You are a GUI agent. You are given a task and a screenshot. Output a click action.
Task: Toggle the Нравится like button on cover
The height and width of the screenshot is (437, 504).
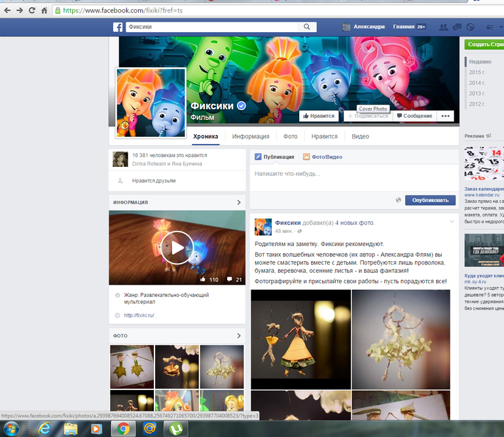point(318,116)
